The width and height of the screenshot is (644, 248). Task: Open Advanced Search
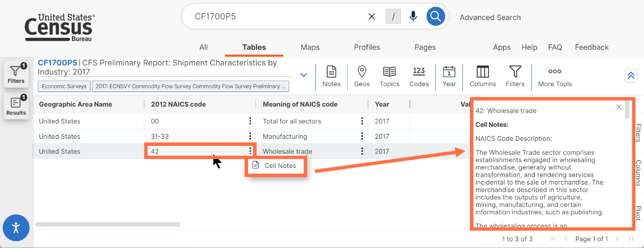[x=490, y=17]
